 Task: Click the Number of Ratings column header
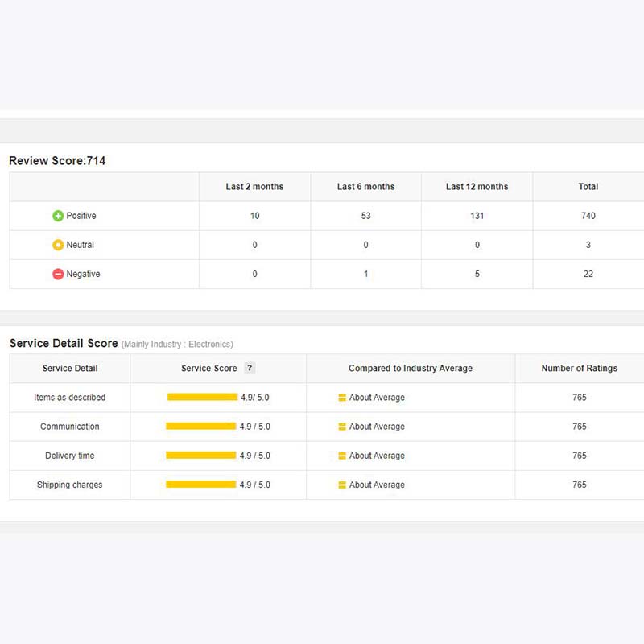pos(579,368)
